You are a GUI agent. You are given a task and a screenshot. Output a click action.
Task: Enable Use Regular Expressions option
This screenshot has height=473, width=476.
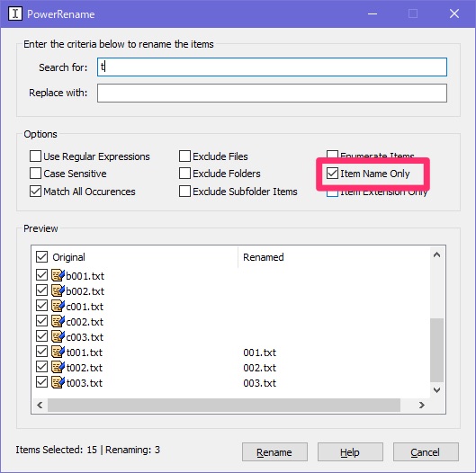(x=35, y=156)
